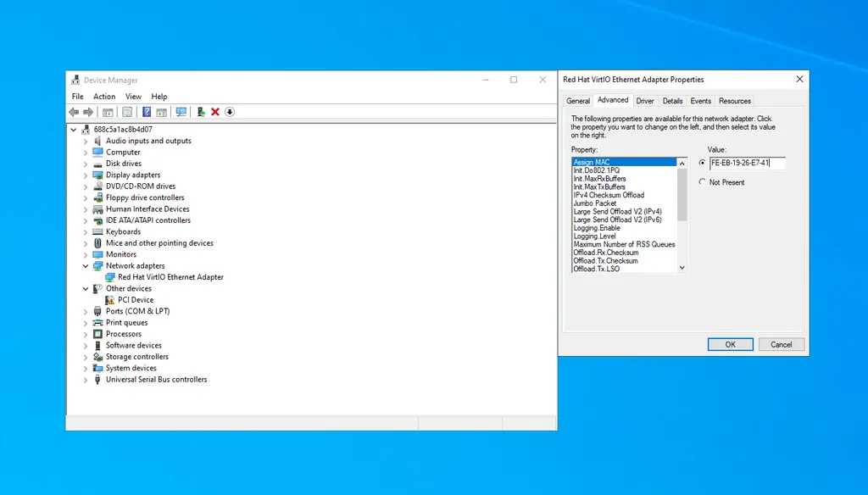Select IPv4 Checksum Offload property
Screen dimensions: 868x495
[609, 195]
